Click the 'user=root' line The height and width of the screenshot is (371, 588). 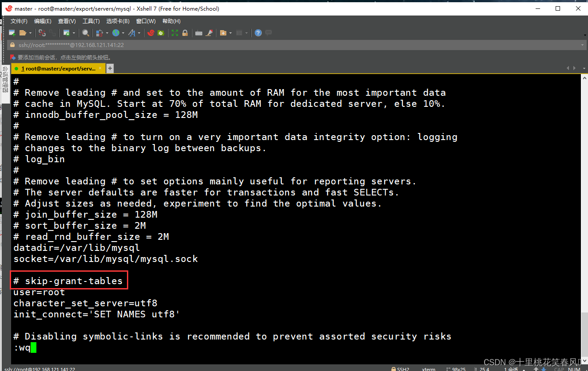pyautogui.click(x=39, y=292)
